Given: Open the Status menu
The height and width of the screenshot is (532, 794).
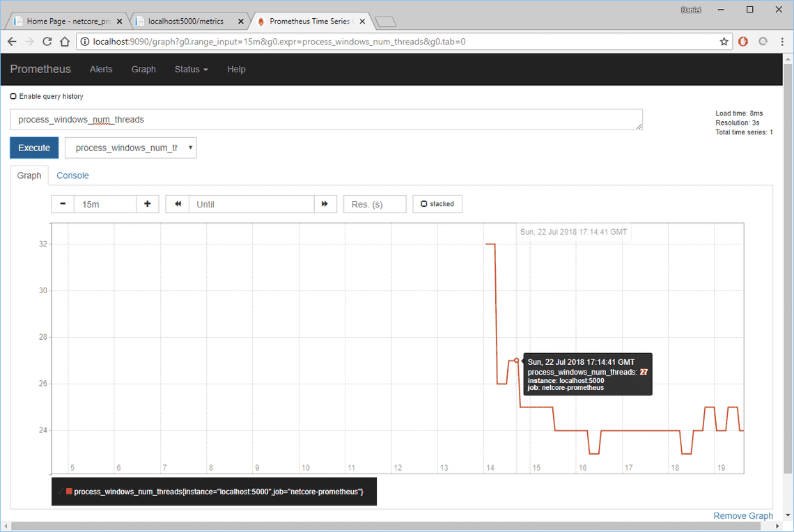Looking at the screenshot, I should (191, 69).
